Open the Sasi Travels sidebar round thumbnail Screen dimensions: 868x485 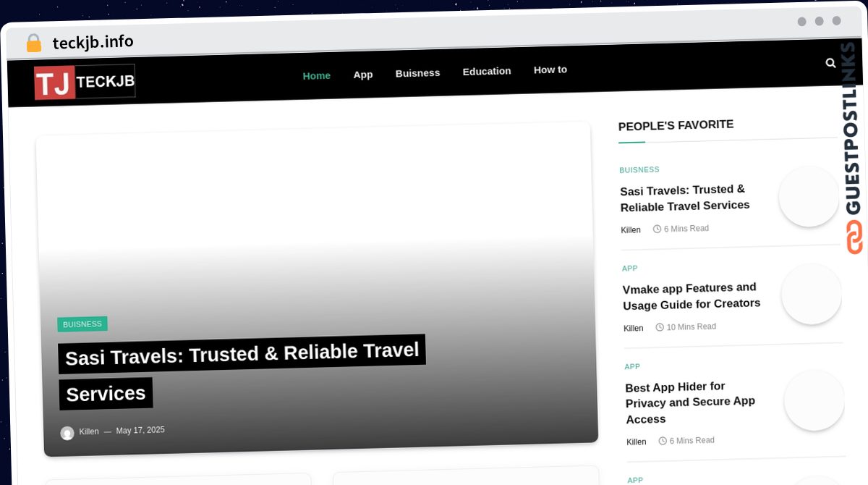[809, 196]
